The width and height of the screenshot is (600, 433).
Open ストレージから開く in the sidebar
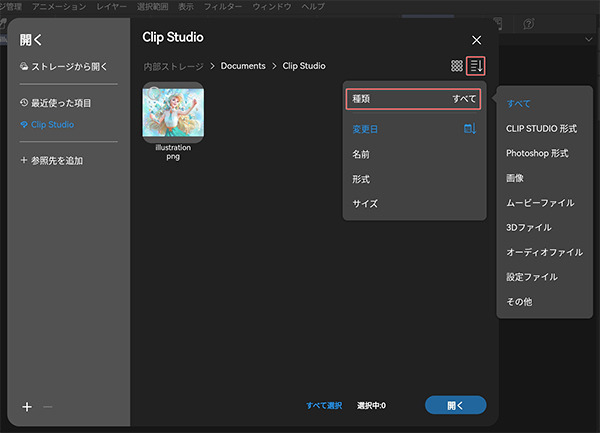click(64, 67)
